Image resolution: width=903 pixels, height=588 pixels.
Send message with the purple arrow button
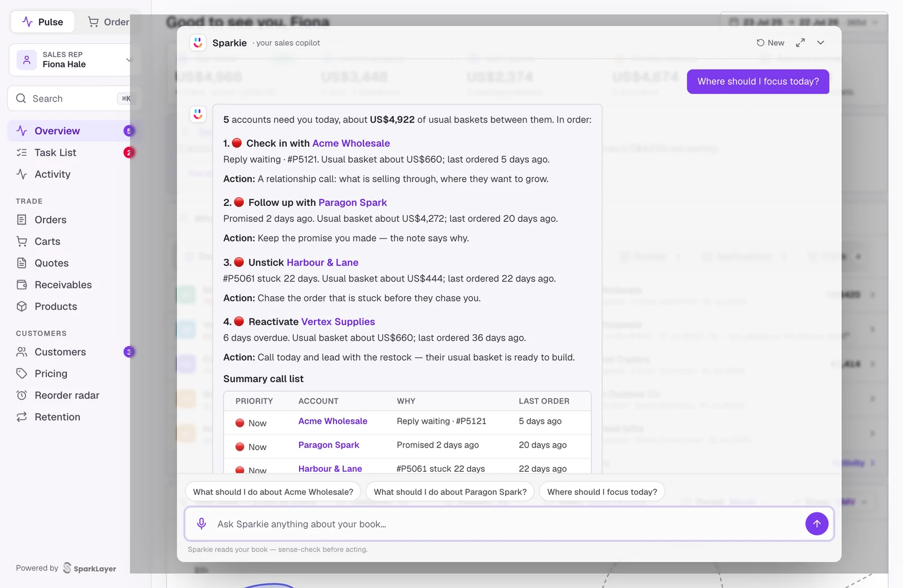point(817,524)
